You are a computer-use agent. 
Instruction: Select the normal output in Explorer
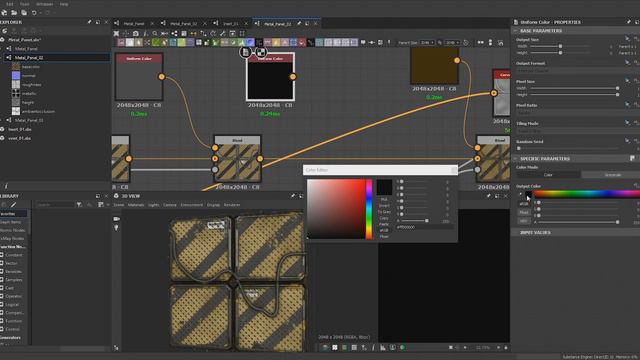tap(28, 76)
